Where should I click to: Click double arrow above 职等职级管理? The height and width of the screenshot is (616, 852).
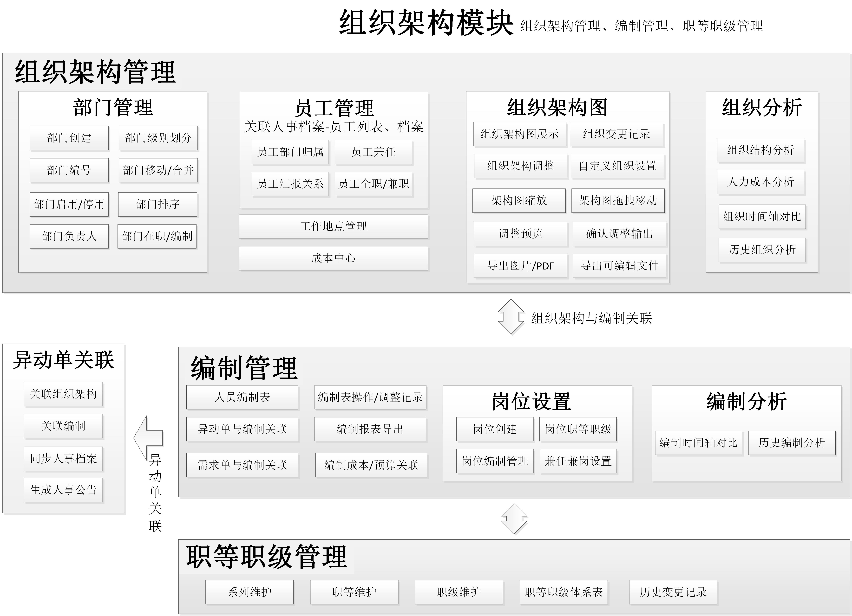click(514, 519)
